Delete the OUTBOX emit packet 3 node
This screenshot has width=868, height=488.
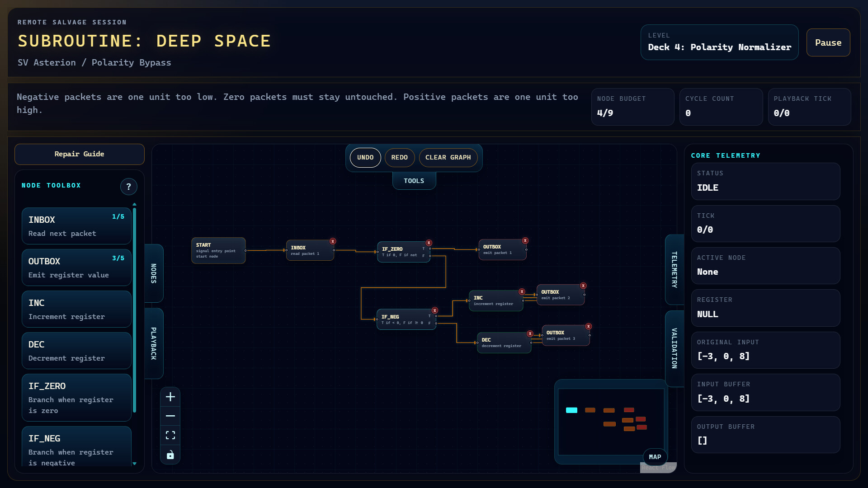[x=589, y=326]
